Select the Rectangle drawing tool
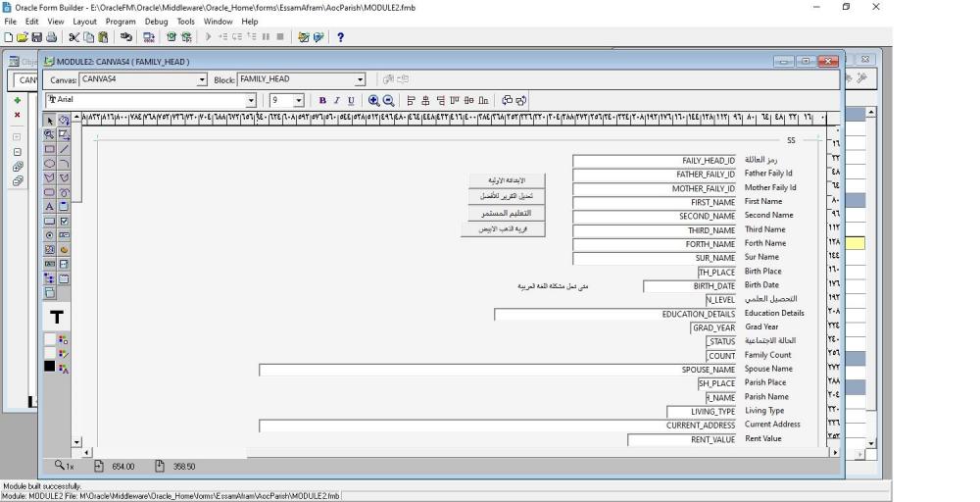Screen dimensions: 980x502 click(x=49, y=149)
